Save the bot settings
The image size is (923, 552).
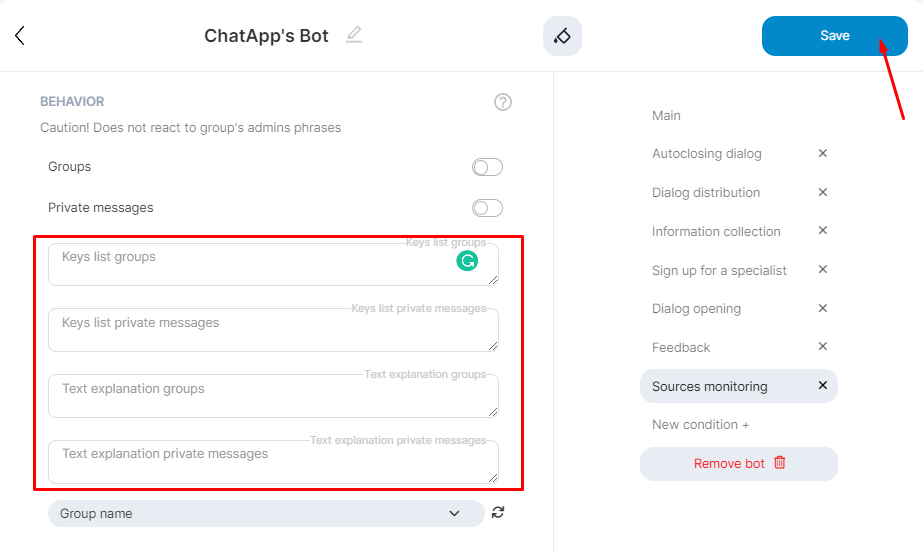834,36
